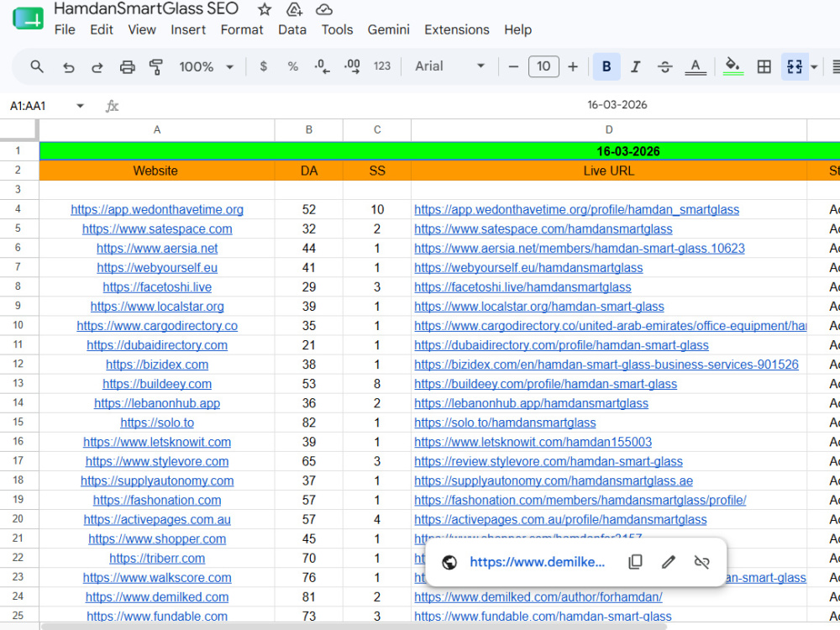Undo the last action
840x630 pixels.
pos(69,67)
